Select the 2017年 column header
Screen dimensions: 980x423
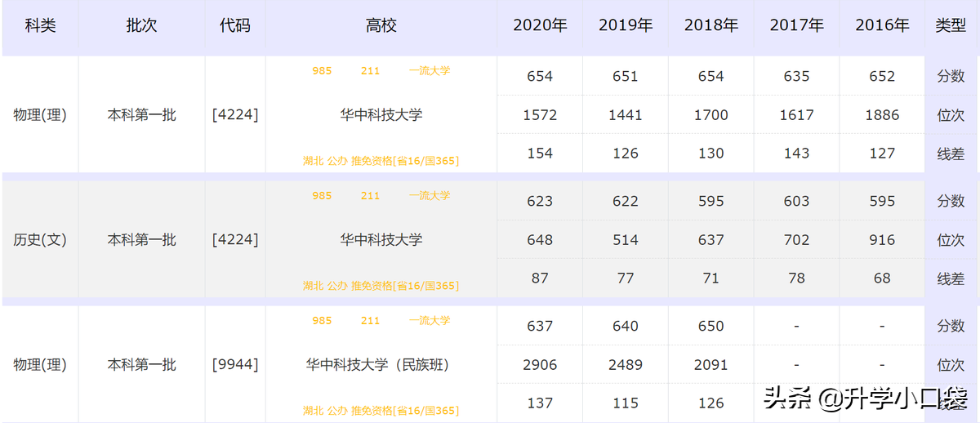(796, 26)
